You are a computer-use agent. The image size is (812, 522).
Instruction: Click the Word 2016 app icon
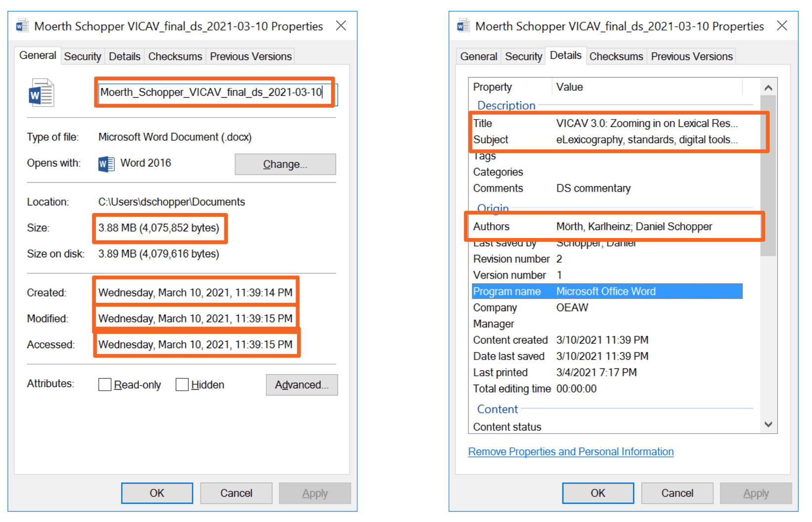(106, 163)
